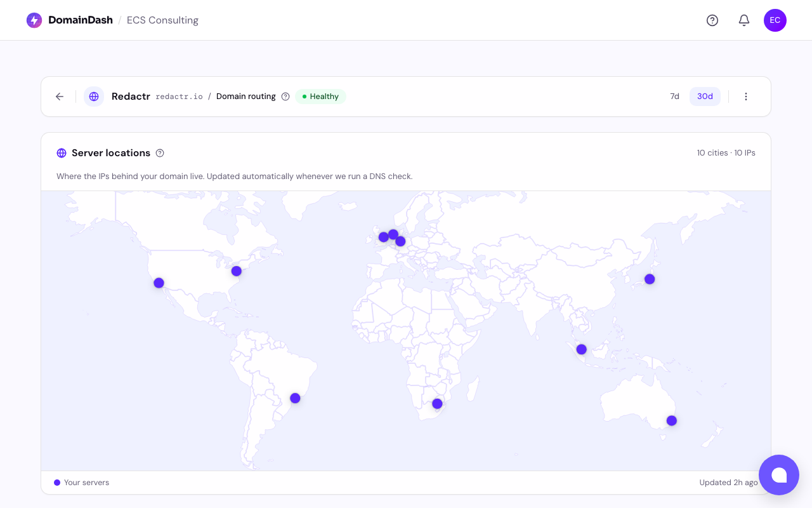This screenshot has width=812, height=508.
Task: Open the Domain routing help tooltip icon
Action: point(285,97)
